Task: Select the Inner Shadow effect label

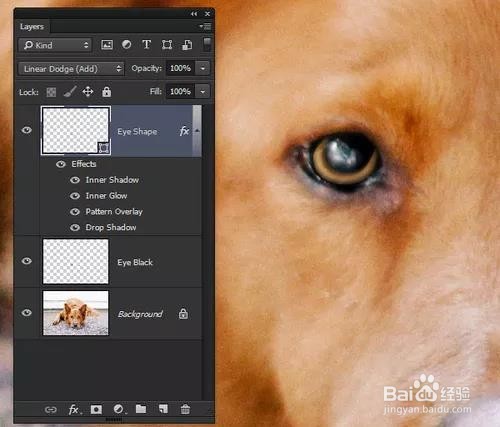Action: (x=112, y=180)
